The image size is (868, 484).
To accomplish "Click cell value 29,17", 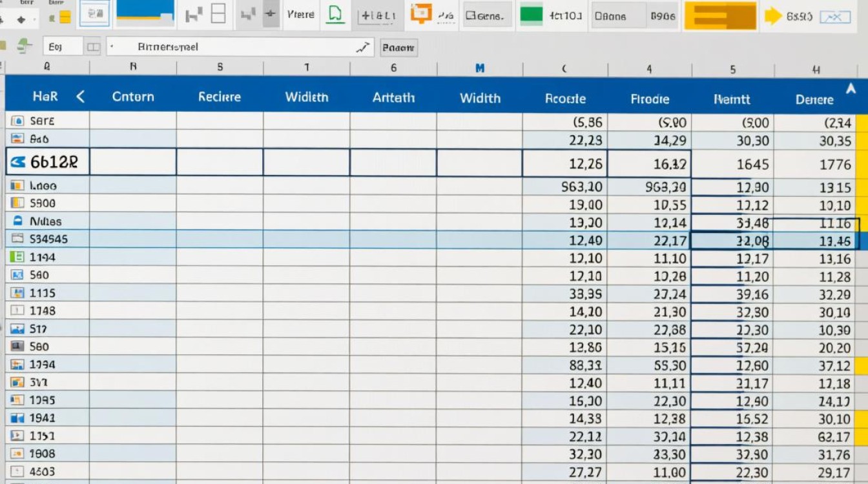I will point(834,473).
